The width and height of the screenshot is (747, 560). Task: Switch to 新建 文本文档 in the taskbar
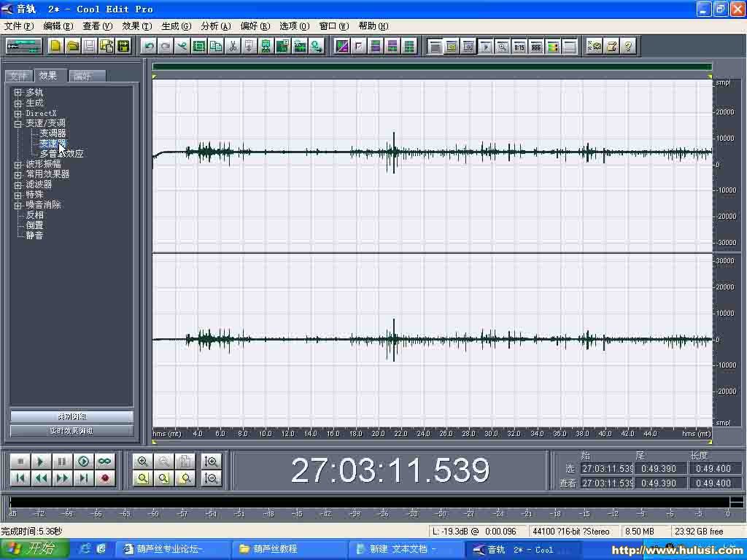(405, 549)
